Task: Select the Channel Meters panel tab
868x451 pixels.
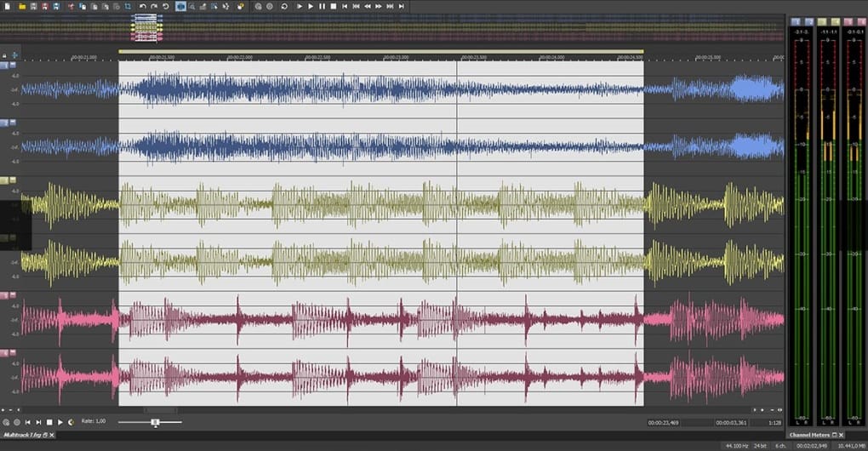Action: click(808, 435)
